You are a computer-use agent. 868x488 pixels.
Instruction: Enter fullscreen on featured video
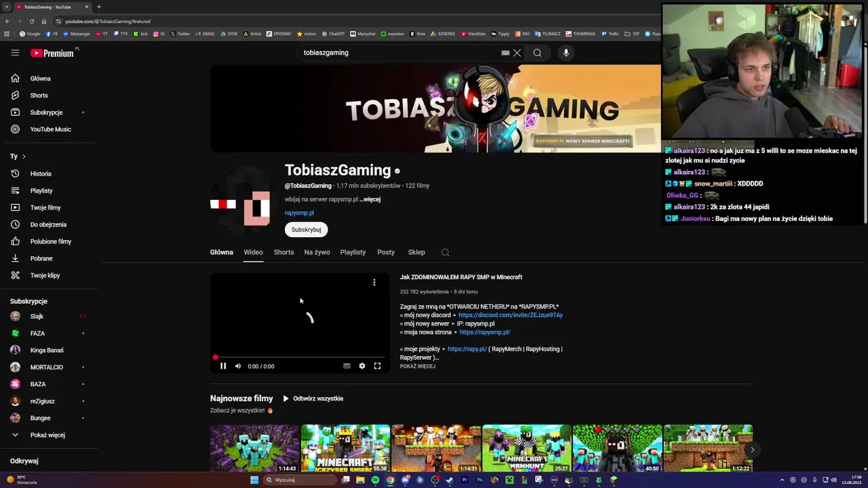tap(378, 366)
